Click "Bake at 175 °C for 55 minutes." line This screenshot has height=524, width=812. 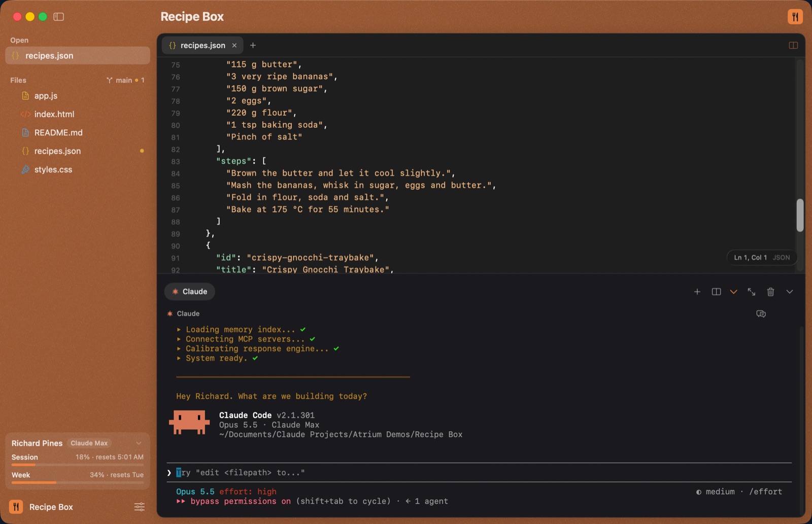tap(308, 209)
